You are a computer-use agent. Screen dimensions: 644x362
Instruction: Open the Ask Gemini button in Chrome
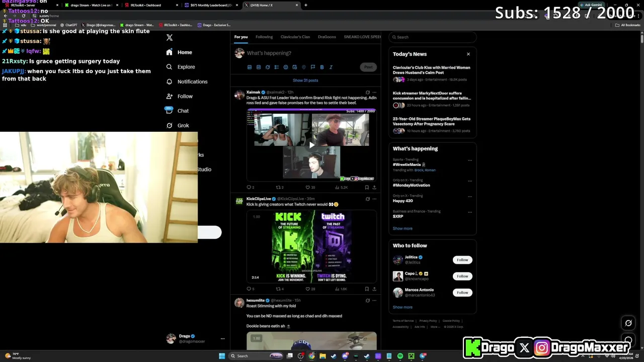590,5
